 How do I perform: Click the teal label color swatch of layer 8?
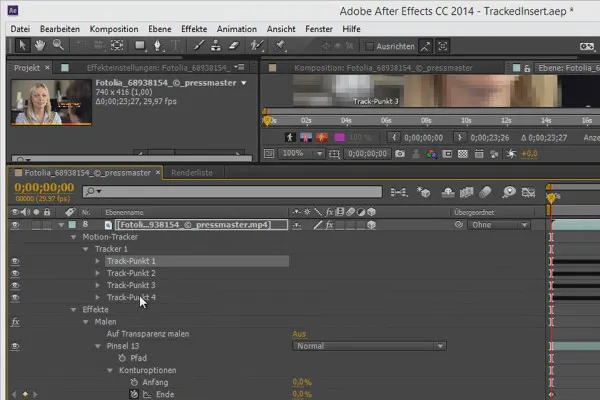pos(72,225)
